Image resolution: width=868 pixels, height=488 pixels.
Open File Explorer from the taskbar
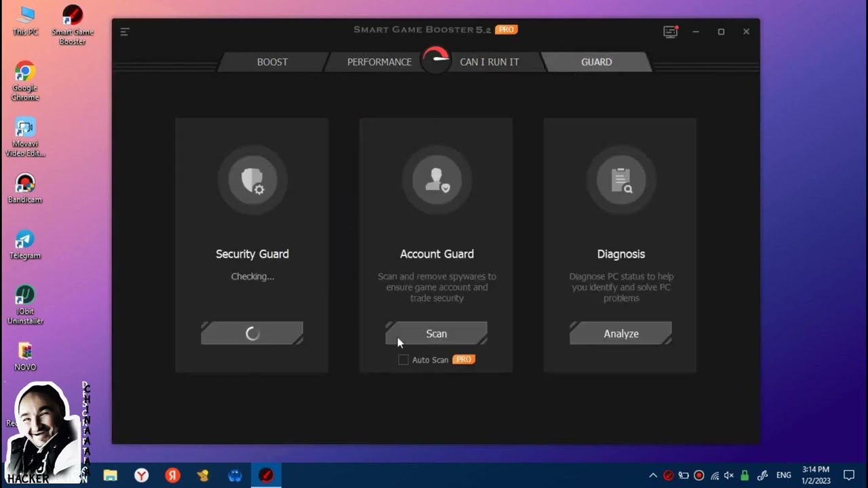click(110, 475)
